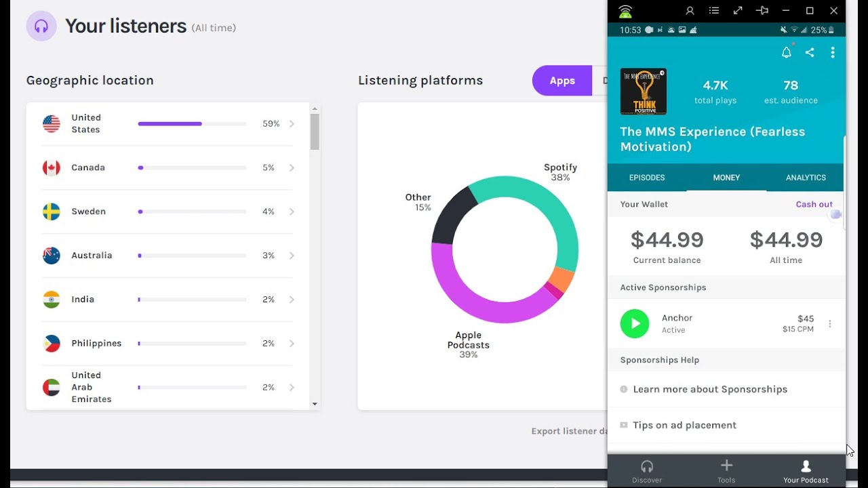This screenshot has width=868, height=488.
Task: Click the Canada flag icon
Action: pos(52,167)
